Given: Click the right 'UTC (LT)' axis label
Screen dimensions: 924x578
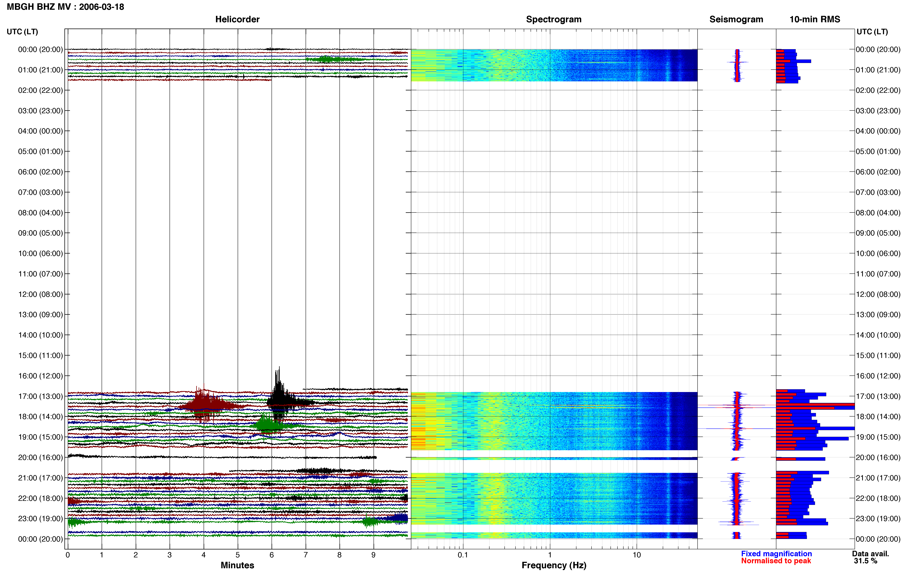Looking at the screenshot, I should click(872, 32).
